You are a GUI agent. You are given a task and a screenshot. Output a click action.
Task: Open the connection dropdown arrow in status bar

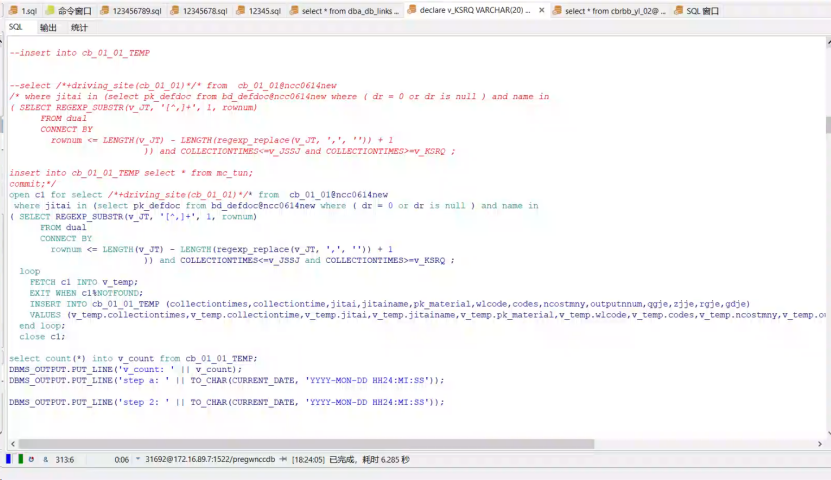(138, 459)
